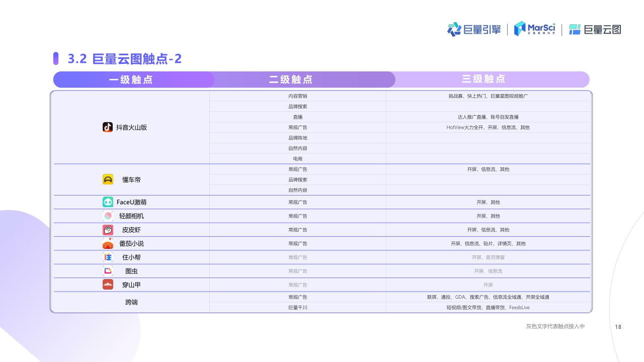Screen dimensions: 644x362
Task: Open the 挑战赛、快上热门 touchpoint entry
Action: [488, 96]
